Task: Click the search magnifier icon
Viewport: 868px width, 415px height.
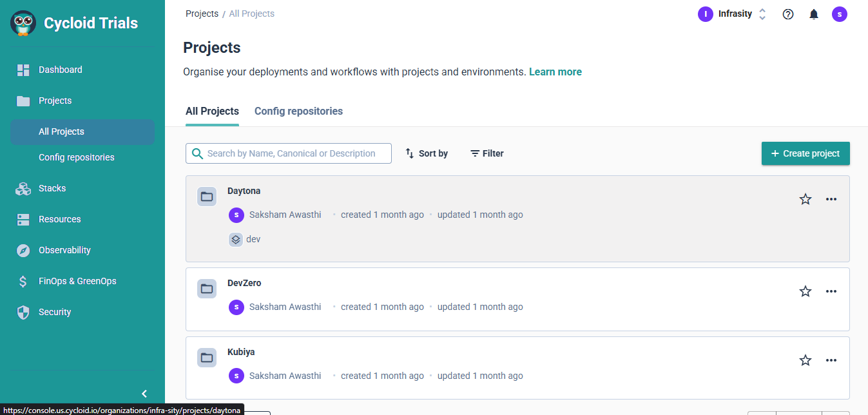Action: tap(197, 153)
